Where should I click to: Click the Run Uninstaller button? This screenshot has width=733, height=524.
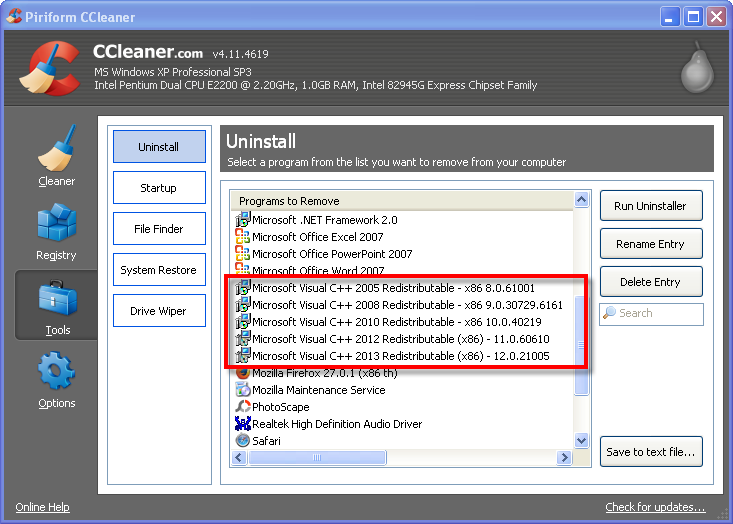[x=651, y=206]
